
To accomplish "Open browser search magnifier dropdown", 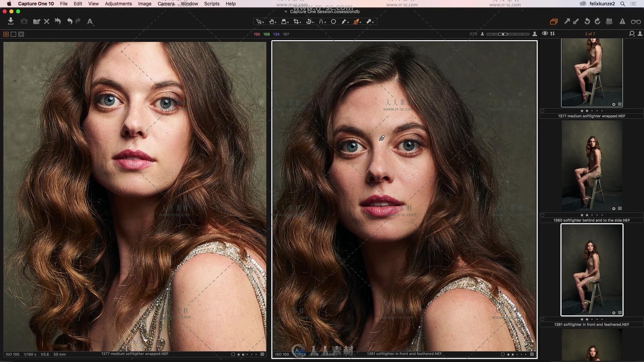I will (632, 34).
